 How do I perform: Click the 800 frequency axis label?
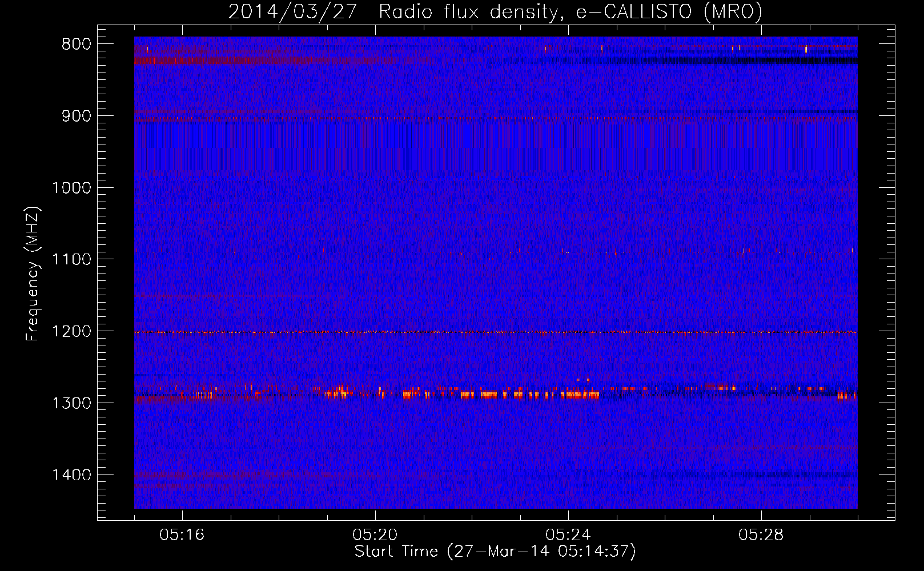pyautogui.click(x=77, y=45)
